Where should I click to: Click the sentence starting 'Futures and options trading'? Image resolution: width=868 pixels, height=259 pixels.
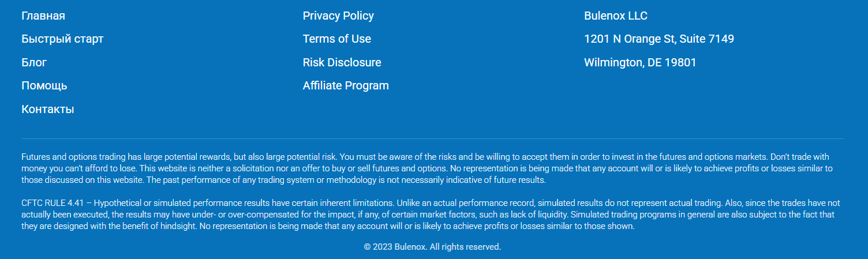173,157
